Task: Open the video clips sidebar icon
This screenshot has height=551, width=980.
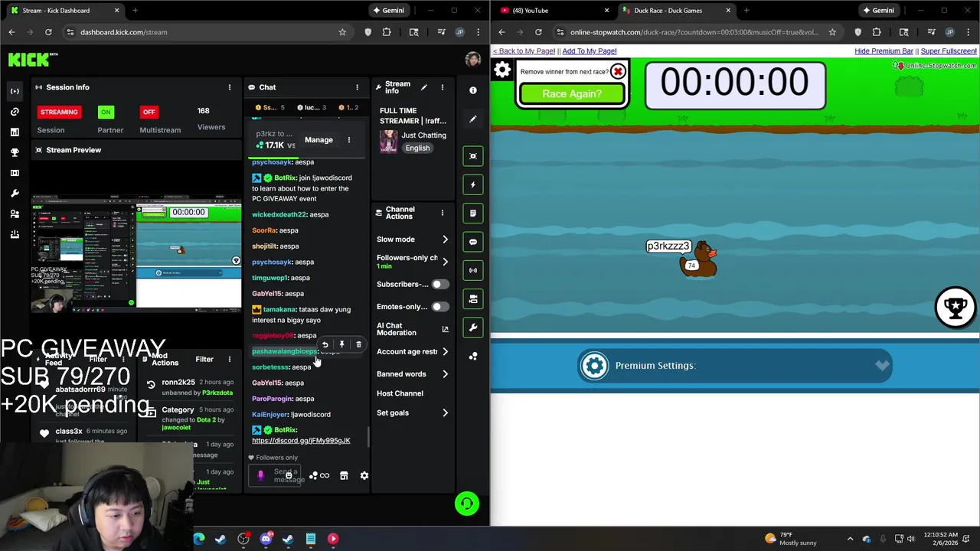Action: click(x=15, y=173)
